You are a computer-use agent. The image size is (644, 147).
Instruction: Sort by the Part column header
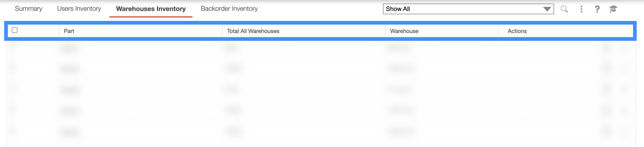tap(69, 31)
